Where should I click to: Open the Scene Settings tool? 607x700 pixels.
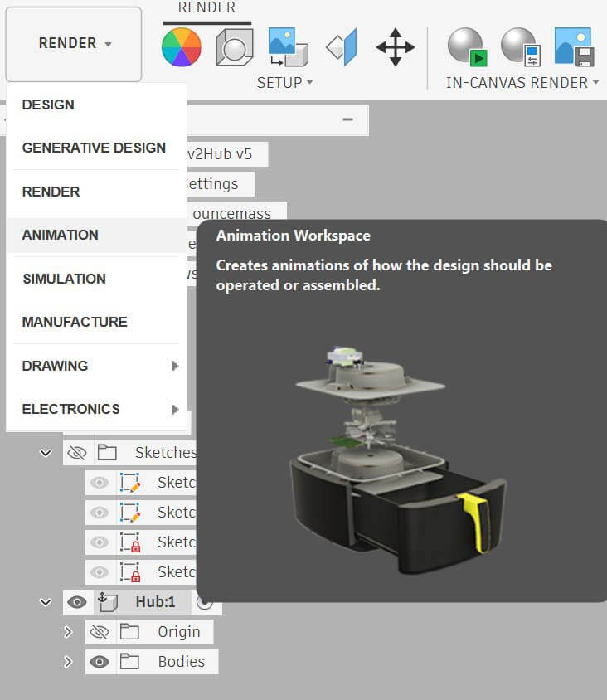tap(235, 47)
